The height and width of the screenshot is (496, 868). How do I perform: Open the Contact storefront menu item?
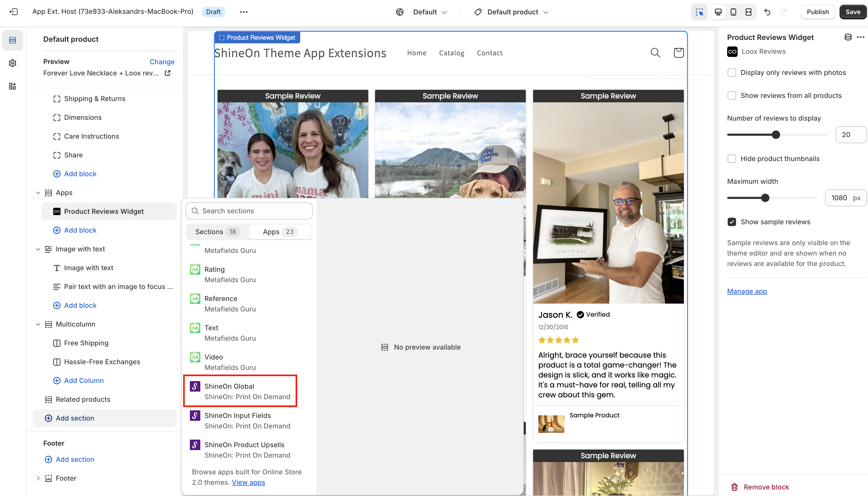pyautogui.click(x=489, y=53)
